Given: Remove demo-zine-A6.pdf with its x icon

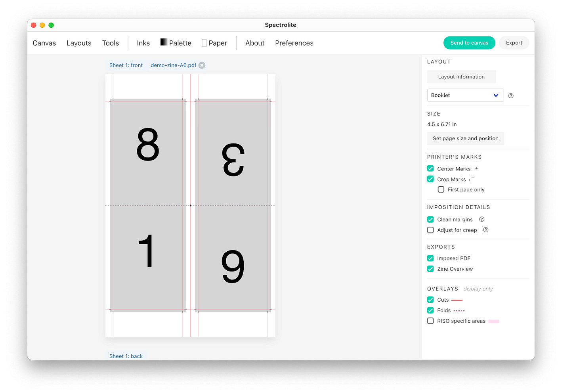Looking at the screenshot, I should pyautogui.click(x=202, y=65).
